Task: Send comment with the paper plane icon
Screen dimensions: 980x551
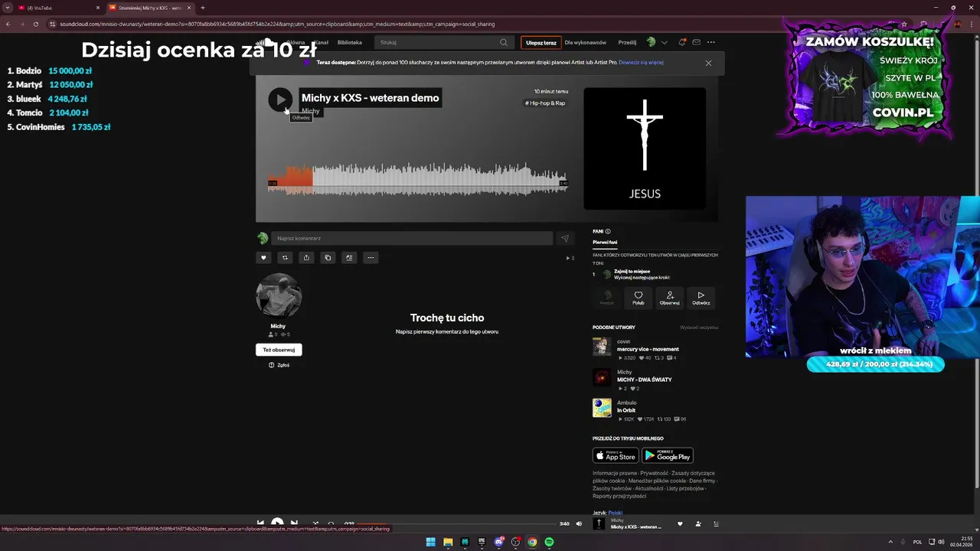Action: [565, 238]
